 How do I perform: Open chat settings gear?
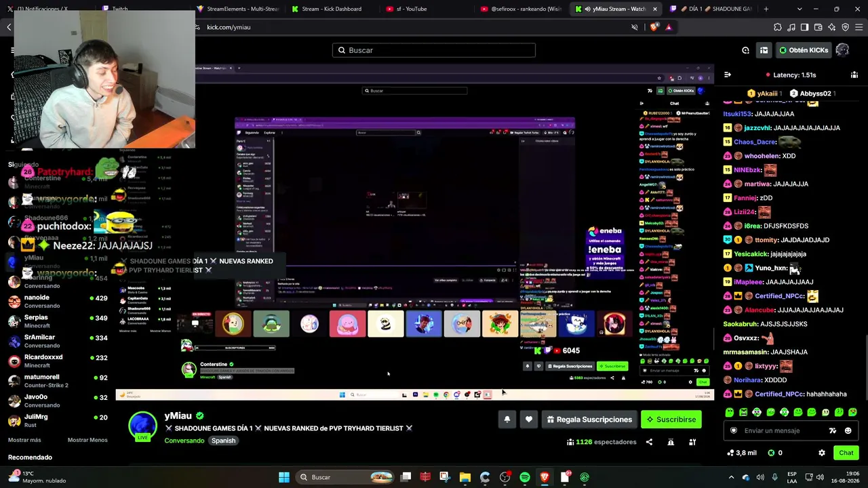(822, 453)
